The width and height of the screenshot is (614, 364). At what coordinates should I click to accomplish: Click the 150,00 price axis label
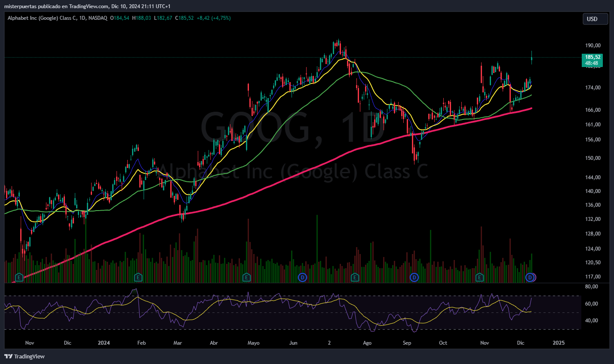593,158
